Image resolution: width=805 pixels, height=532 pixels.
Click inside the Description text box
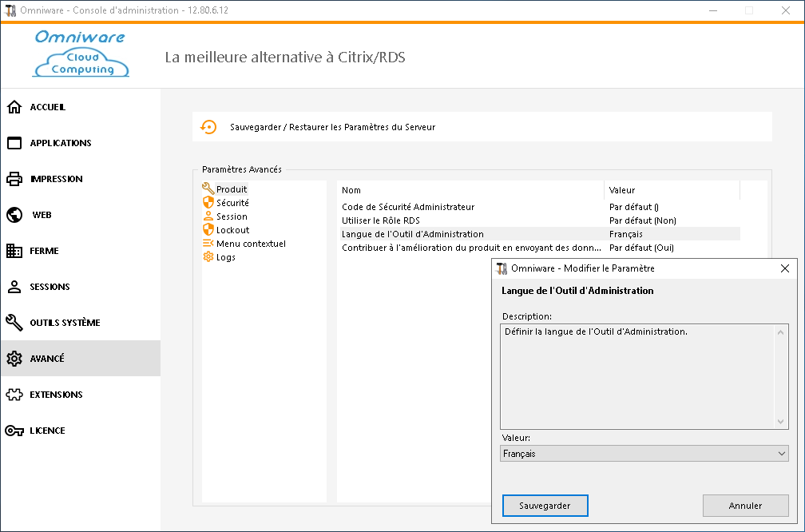637,376
